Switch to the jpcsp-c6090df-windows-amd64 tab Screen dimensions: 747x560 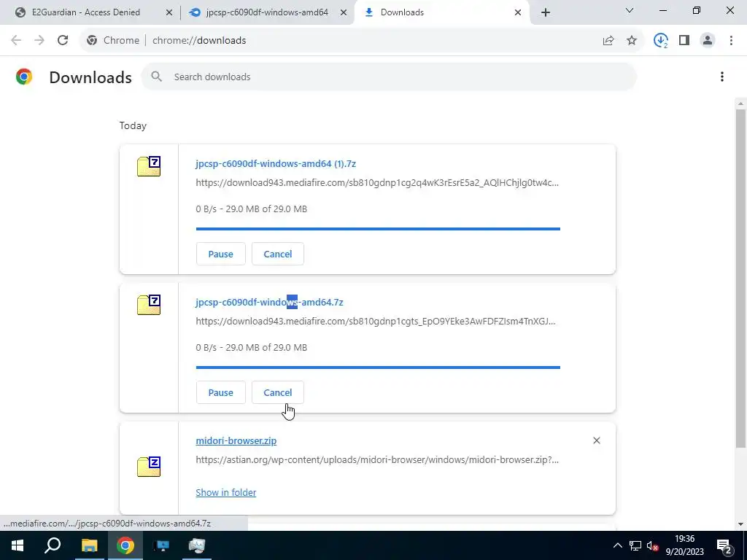click(267, 12)
